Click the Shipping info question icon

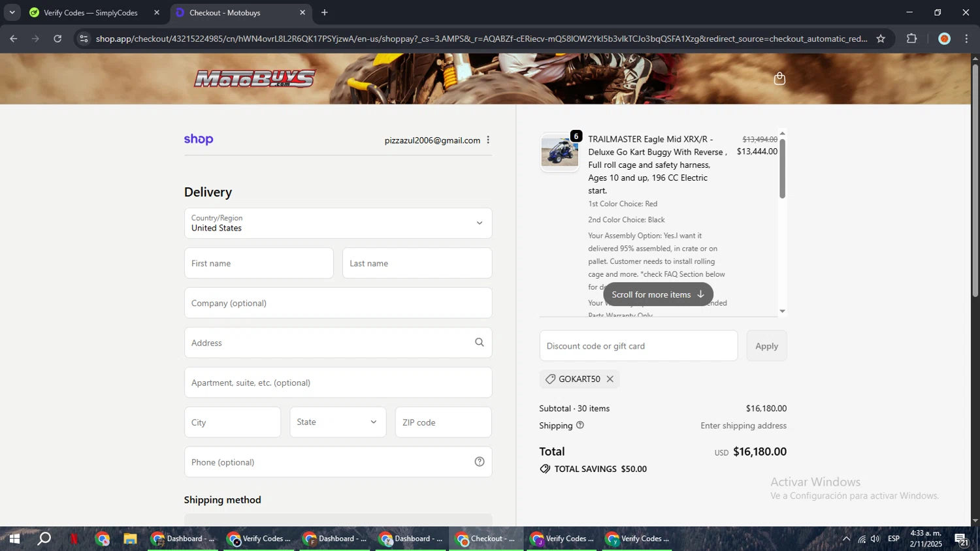coord(580,426)
